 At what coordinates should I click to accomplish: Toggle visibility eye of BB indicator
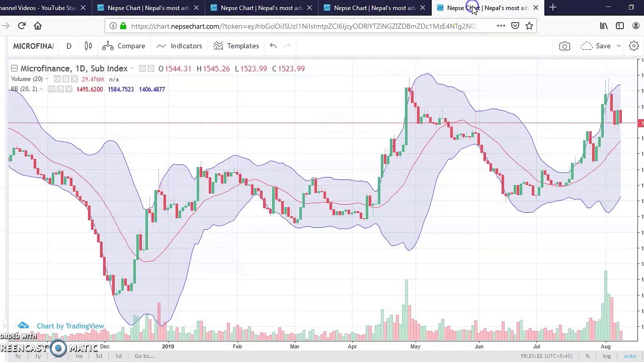(x=52, y=89)
